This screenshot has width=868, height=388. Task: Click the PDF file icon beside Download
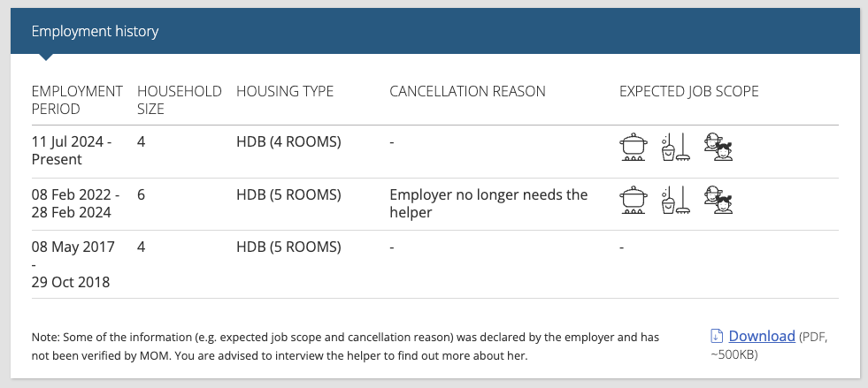point(717,336)
